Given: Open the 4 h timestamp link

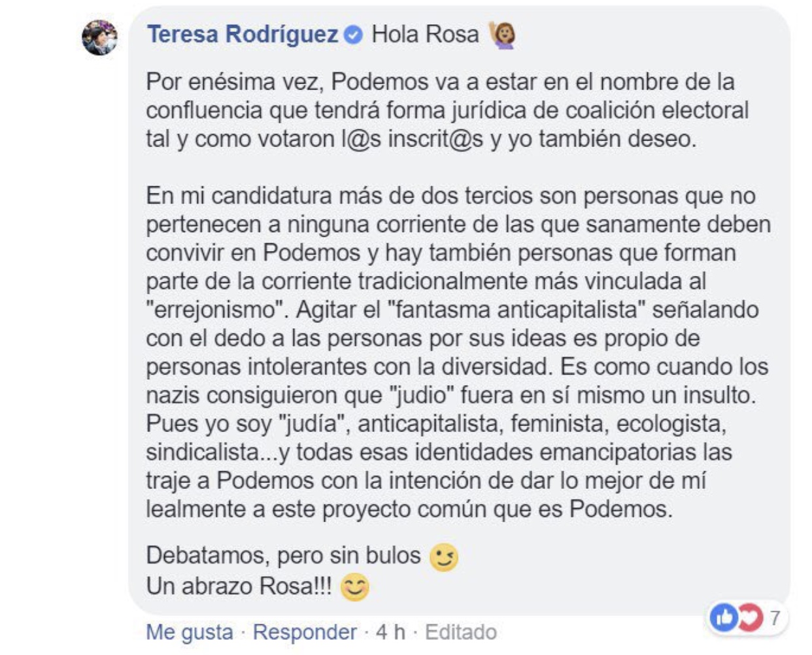Looking at the screenshot, I should (x=390, y=632).
